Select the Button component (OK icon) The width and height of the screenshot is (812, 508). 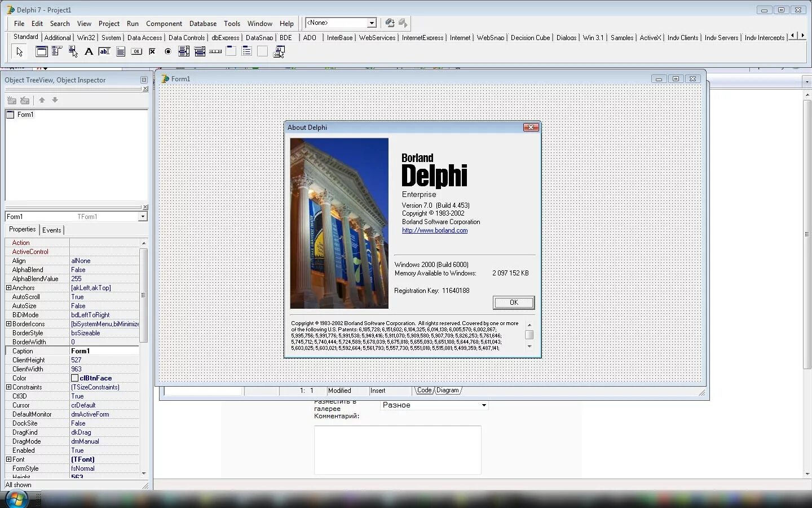(x=136, y=51)
